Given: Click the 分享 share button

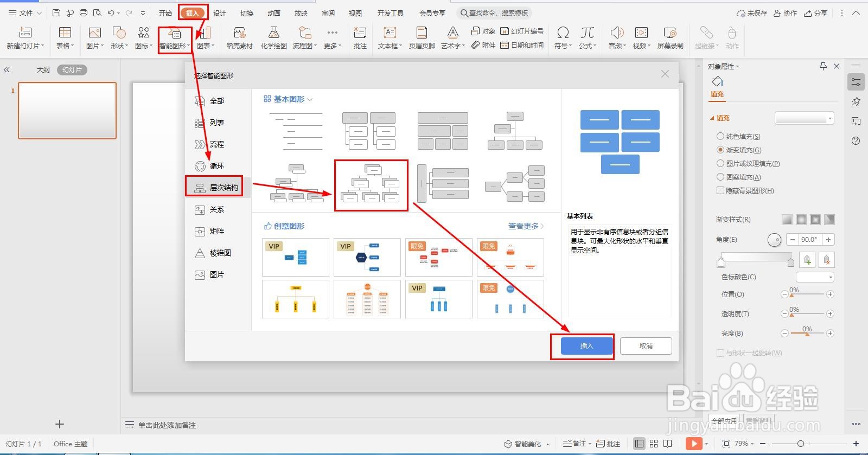Looking at the screenshot, I should click(815, 13).
